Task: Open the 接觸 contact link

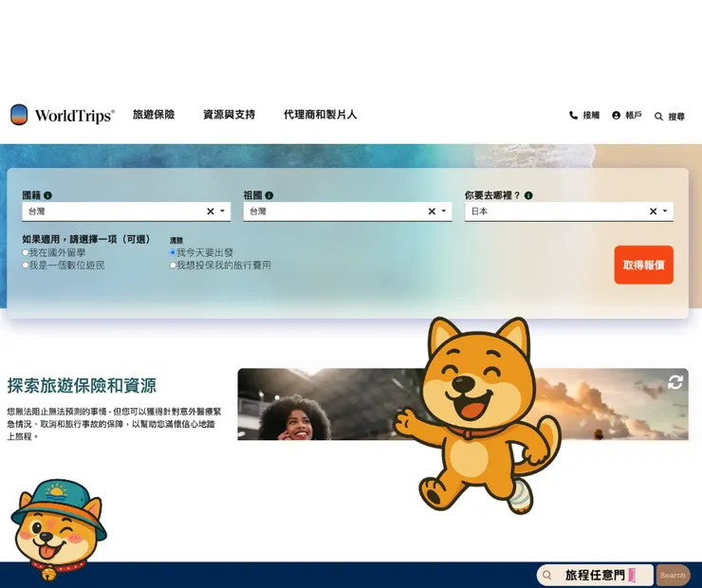Action: pos(591,115)
